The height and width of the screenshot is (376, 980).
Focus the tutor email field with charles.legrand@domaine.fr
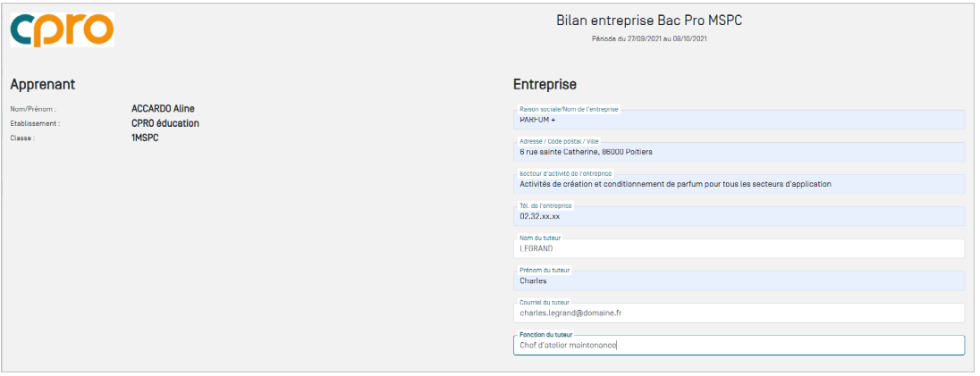pos(739,313)
